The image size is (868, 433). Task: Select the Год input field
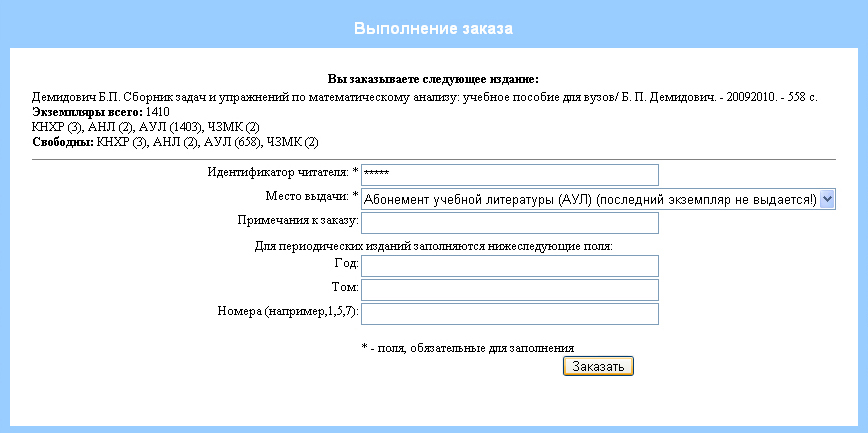pyautogui.click(x=510, y=266)
